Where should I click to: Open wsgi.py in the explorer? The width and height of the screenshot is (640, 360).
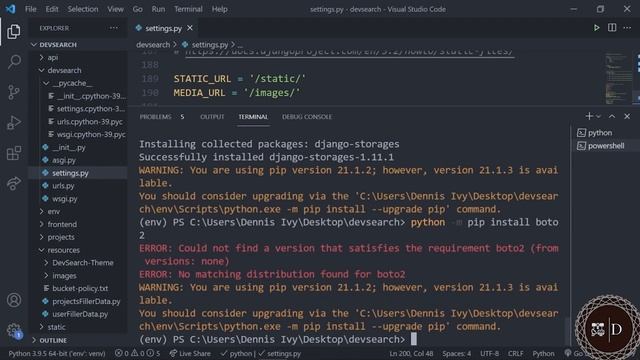[x=64, y=199]
